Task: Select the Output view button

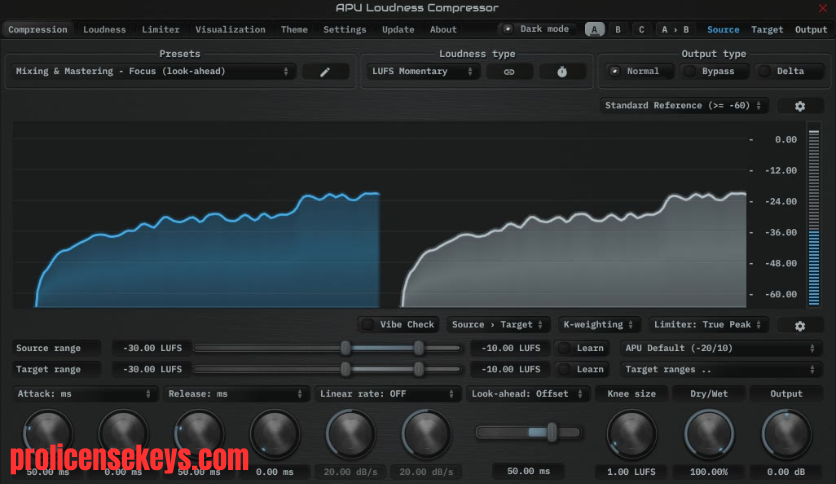Action: pyautogui.click(x=811, y=30)
